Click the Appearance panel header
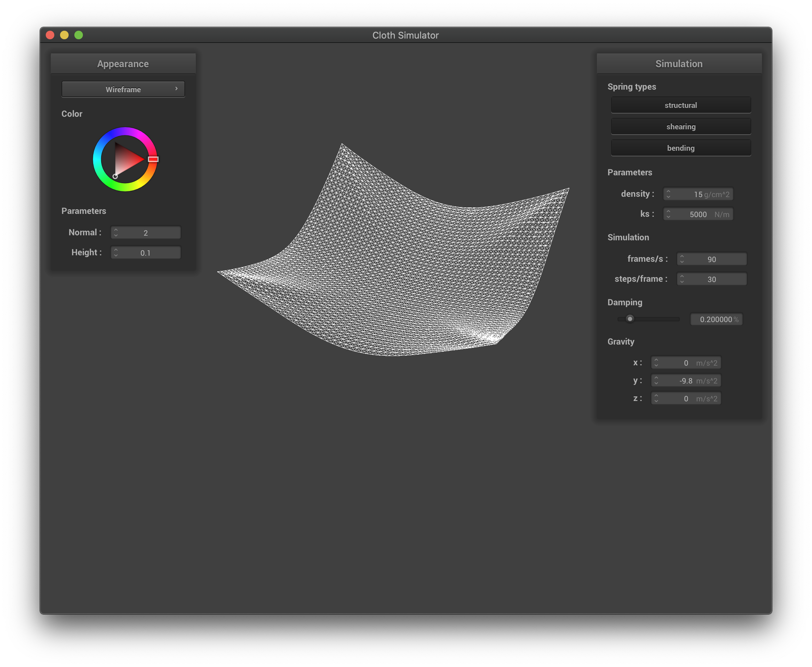This screenshot has width=812, height=667. point(123,64)
